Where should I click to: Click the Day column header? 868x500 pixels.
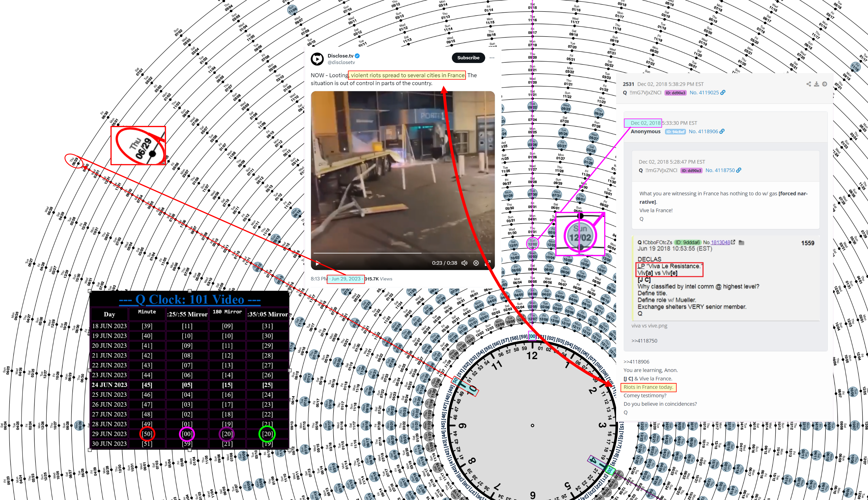(109, 314)
